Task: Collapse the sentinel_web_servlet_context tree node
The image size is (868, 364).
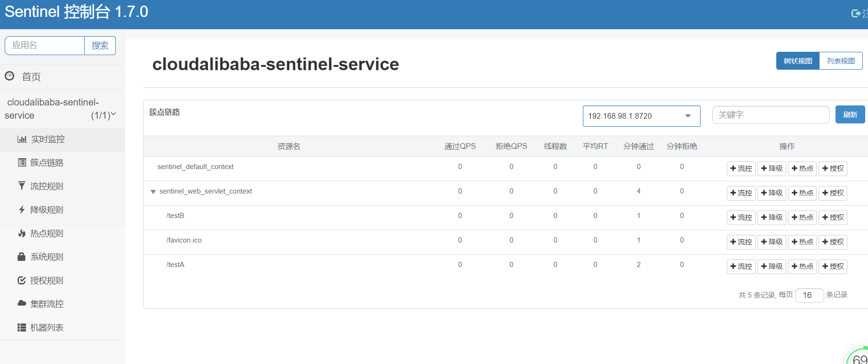Action: [153, 192]
